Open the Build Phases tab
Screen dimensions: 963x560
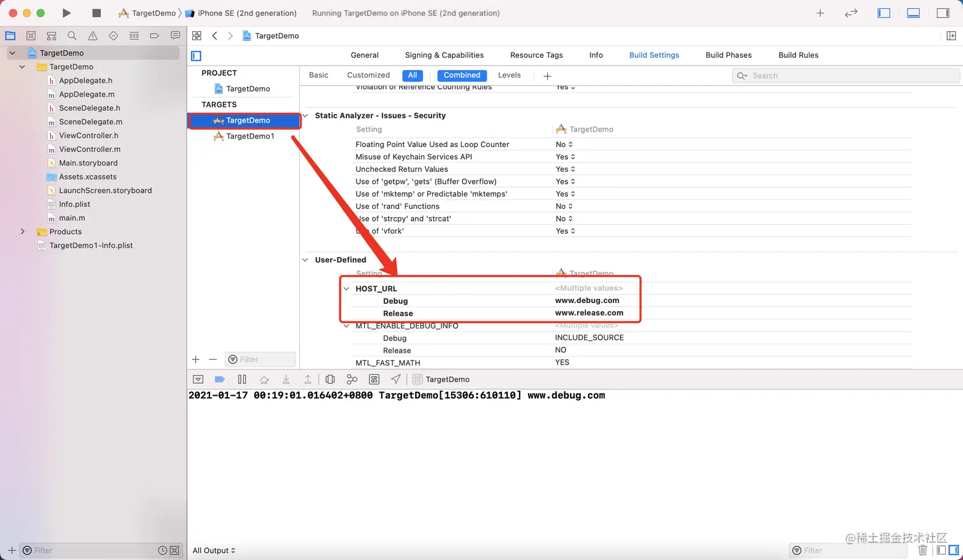tap(729, 55)
